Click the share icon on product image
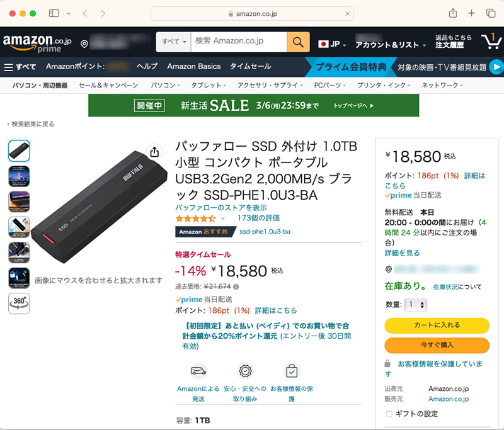Image resolution: width=504 pixels, height=430 pixels. 154,152
